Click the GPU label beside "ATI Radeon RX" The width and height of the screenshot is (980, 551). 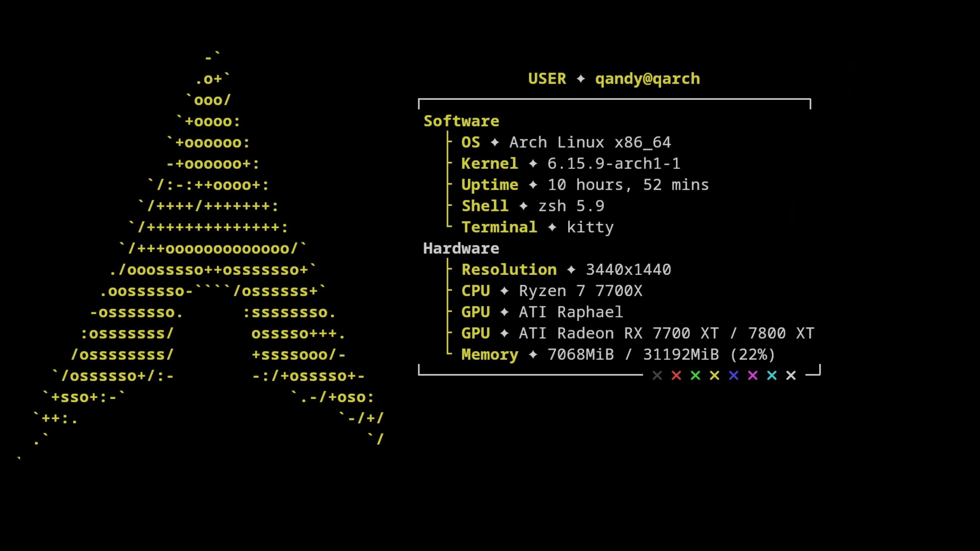[x=475, y=333]
